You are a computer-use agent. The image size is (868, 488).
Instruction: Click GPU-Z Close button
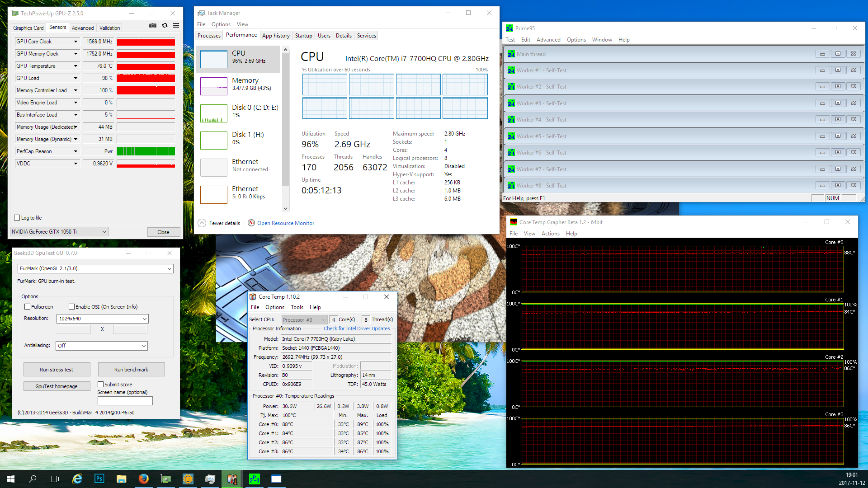[x=163, y=232]
